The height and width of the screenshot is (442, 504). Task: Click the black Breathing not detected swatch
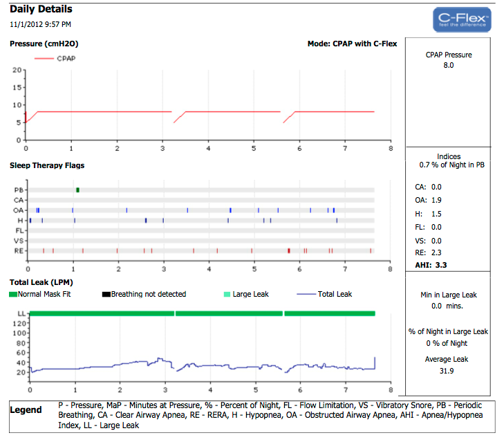click(x=106, y=294)
